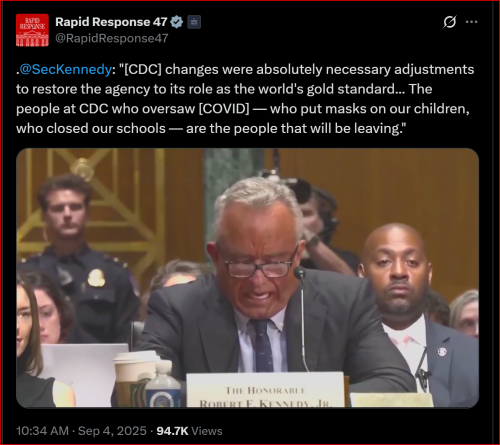This screenshot has width=500, height=445.
Task: Click the bald man in blue suit
Action: (417, 313)
